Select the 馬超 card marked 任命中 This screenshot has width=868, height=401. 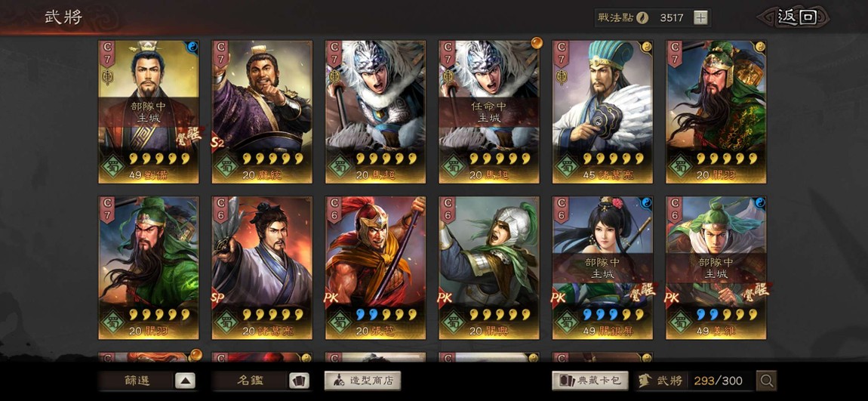point(489,112)
